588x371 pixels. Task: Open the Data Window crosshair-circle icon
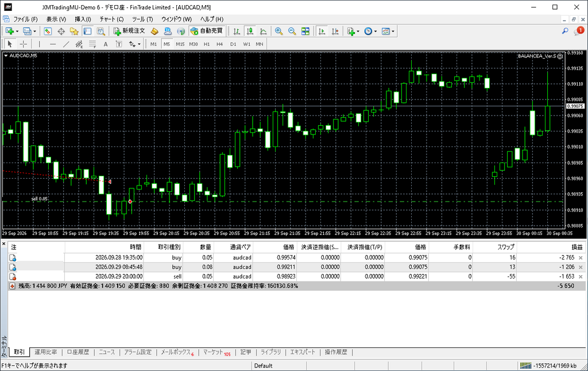click(x=61, y=31)
